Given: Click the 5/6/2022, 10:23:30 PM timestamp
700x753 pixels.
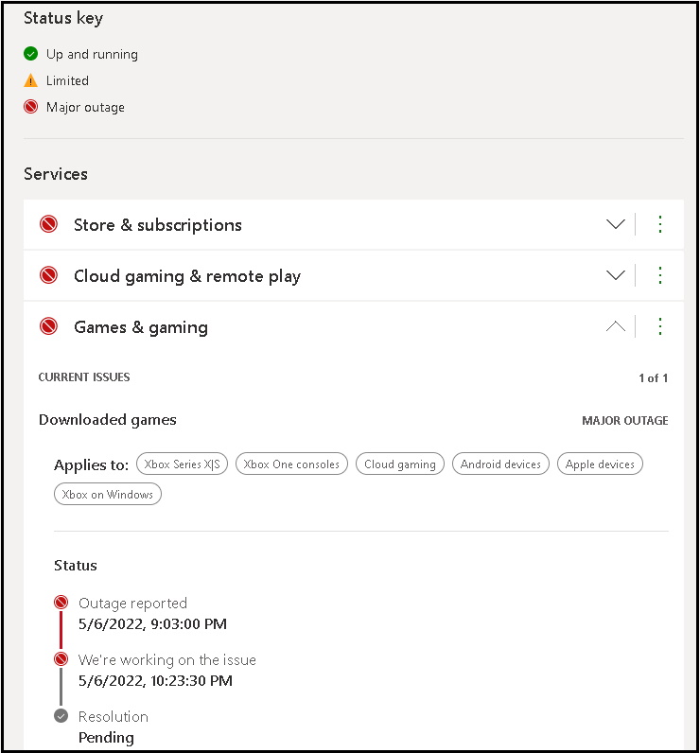Looking at the screenshot, I should (155, 680).
